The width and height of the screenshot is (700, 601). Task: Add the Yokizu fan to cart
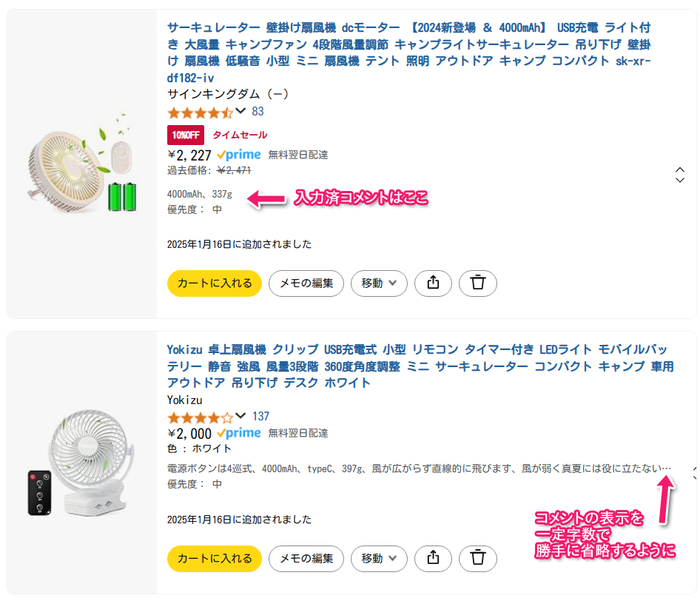[x=214, y=559]
